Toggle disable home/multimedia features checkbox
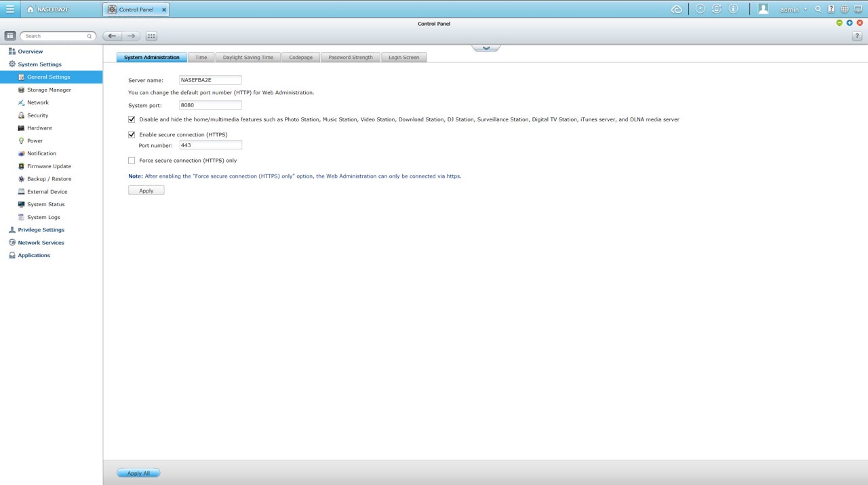Screen dimensions: 868x485 click(132, 119)
